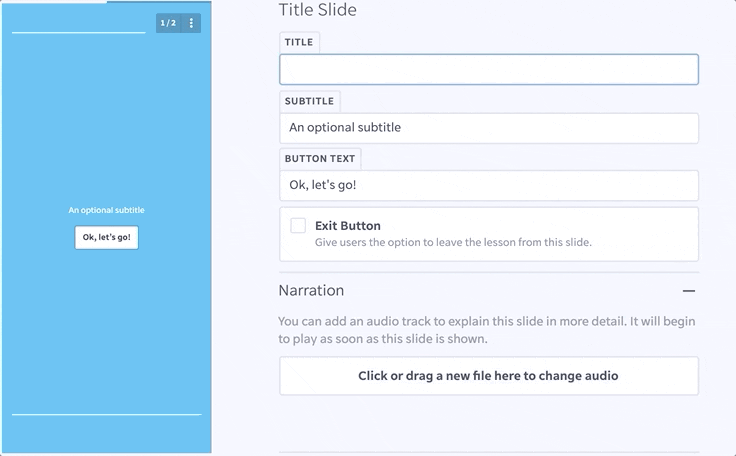
Task: Click the Subtitle input field
Action: click(488, 128)
